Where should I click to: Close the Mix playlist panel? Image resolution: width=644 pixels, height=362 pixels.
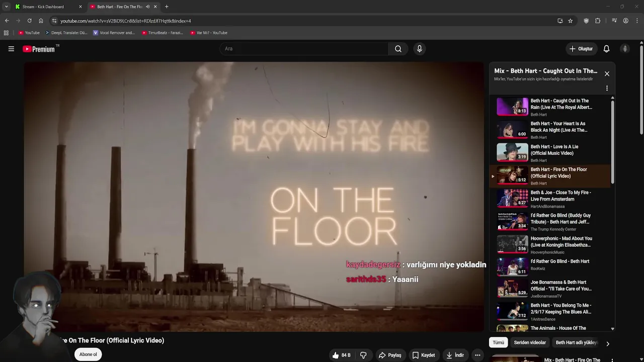pyautogui.click(x=607, y=74)
